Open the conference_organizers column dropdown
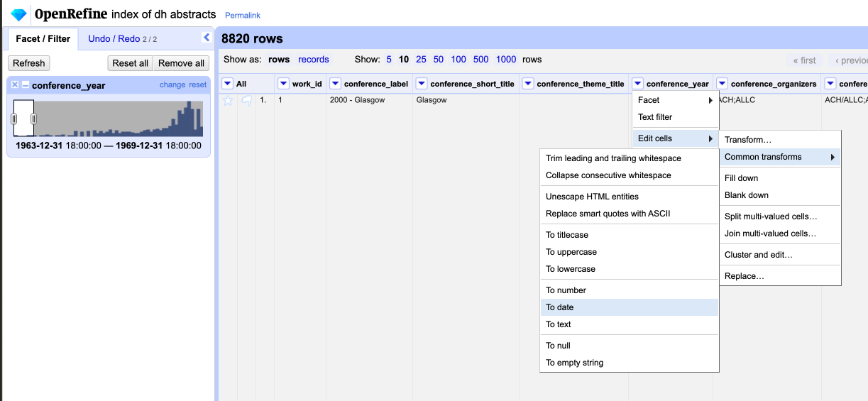This screenshot has width=868, height=401. pyautogui.click(x=722, y=84)
